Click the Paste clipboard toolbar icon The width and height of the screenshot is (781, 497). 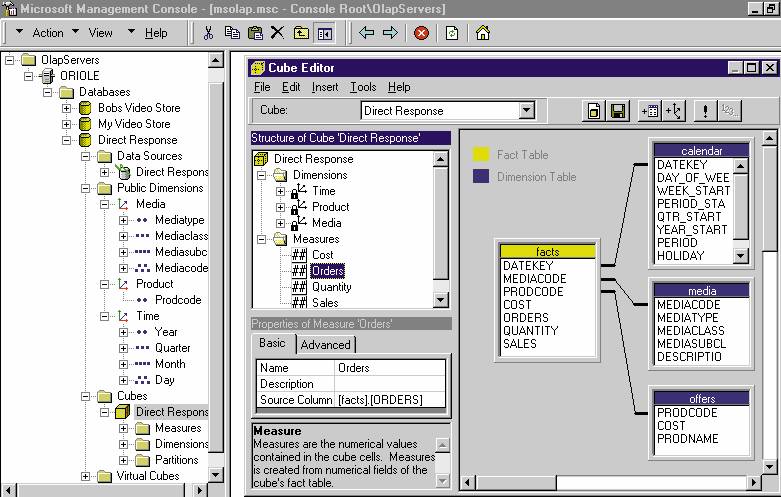pos(255,33)
